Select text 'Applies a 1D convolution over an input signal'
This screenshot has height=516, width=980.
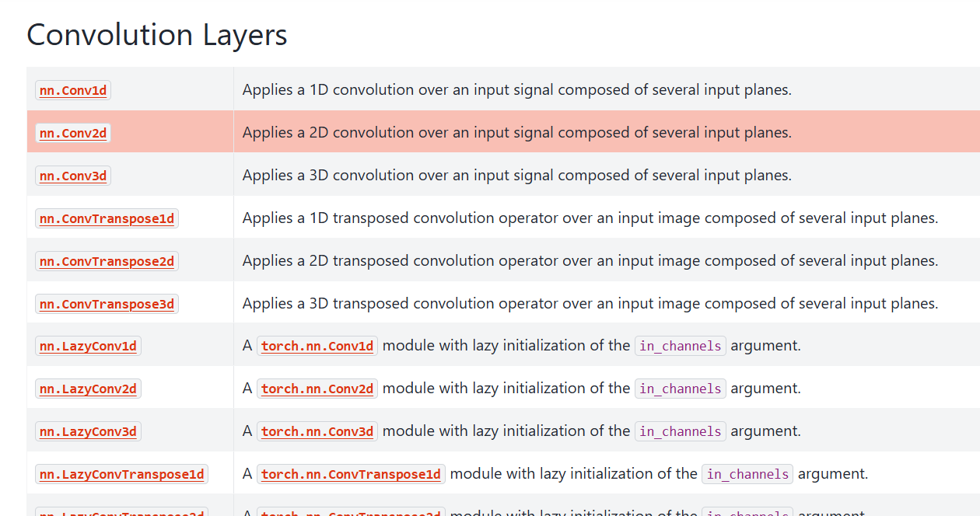(398, 90)
